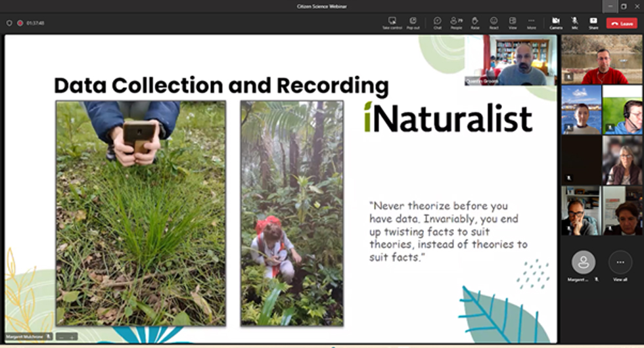Select the man resting chin on hand tile
644x348 pixels.
[581, 211]
